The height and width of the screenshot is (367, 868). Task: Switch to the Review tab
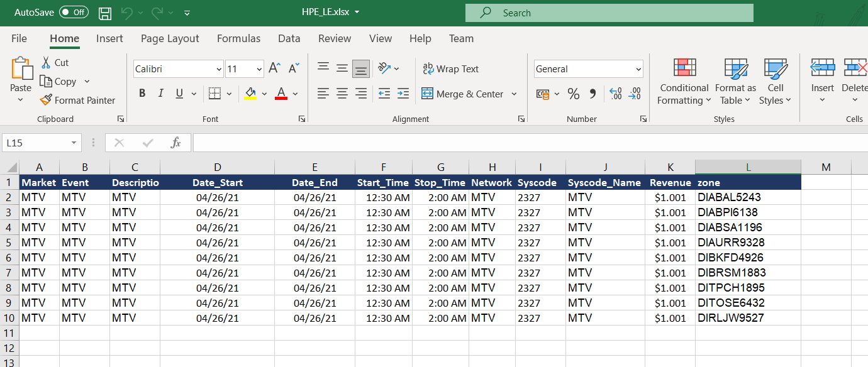pyautogui.click(x=335, y=38)
